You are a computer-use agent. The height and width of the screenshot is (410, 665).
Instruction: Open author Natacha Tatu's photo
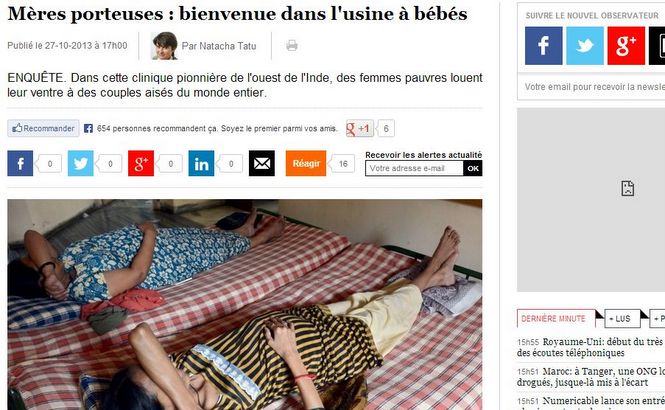[164, 46]
